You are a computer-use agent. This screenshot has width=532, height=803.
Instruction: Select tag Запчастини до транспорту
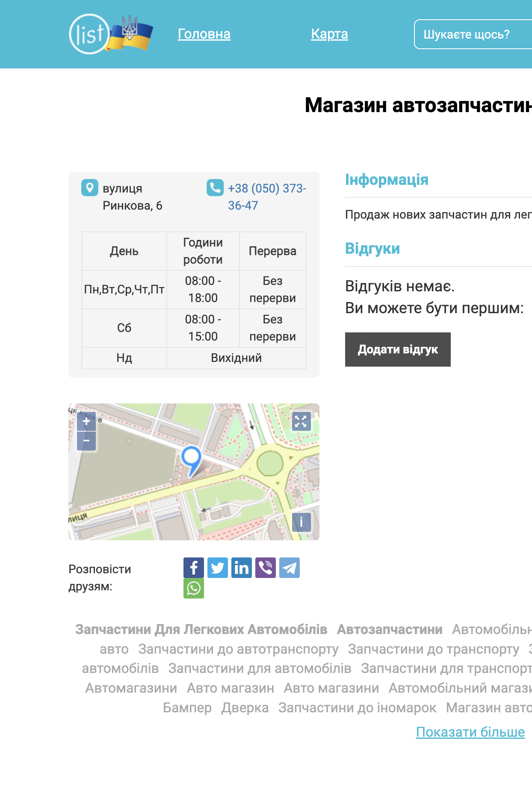click(x=434, y=649)
